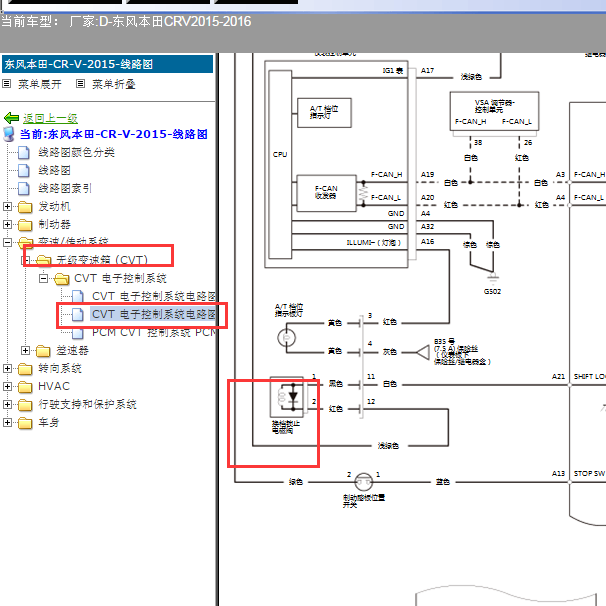Screen dimensions: 606x606
Task: Select 行驶支持和保护系统 folder label
Action: [87, 405]
